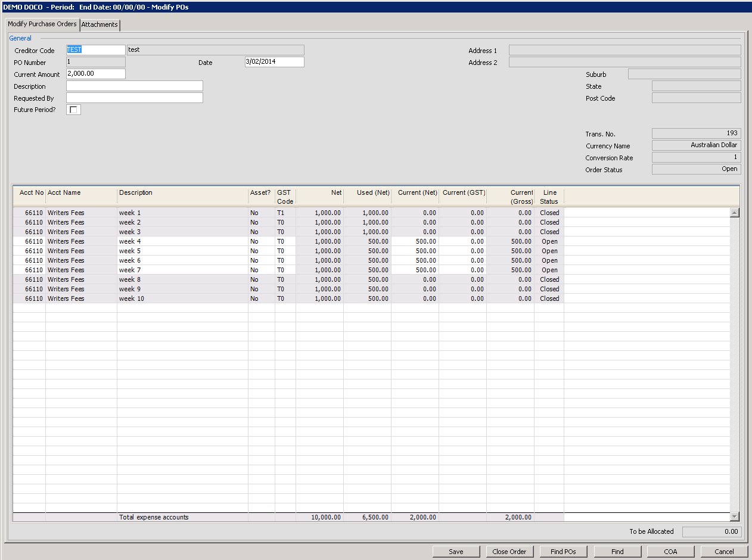Click the Find button
This screenshot has height=560, width=752.
(617, 552)
